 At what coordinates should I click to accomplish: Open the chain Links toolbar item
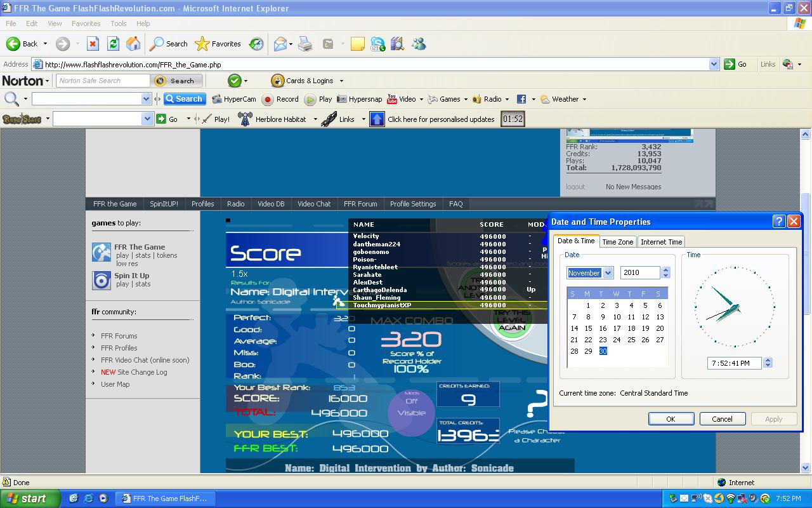[x=338, y=119]
